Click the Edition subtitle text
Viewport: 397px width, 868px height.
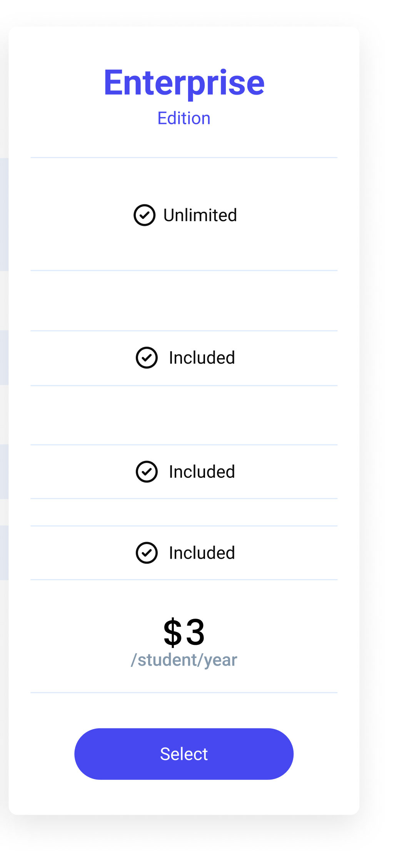(x=184, y=118)
